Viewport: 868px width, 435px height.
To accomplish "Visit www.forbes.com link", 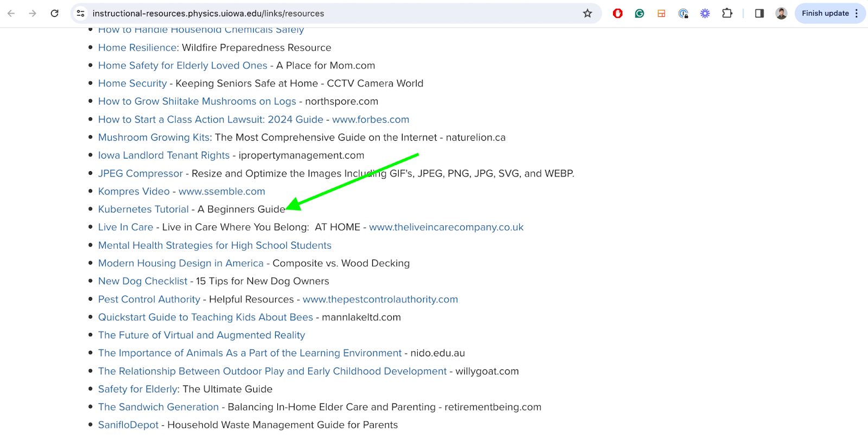I will pyautogui.click(x=371, y=119).
